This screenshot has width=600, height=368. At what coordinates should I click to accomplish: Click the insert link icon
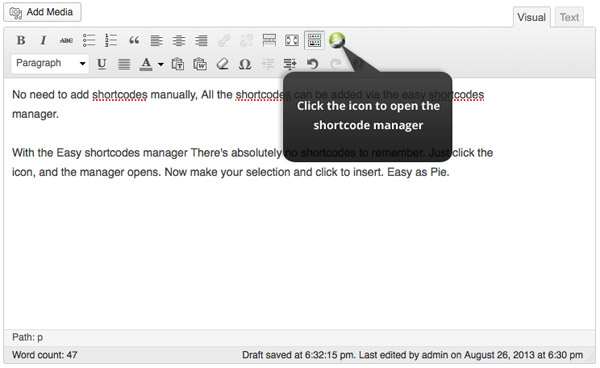(x=224, y=40)
